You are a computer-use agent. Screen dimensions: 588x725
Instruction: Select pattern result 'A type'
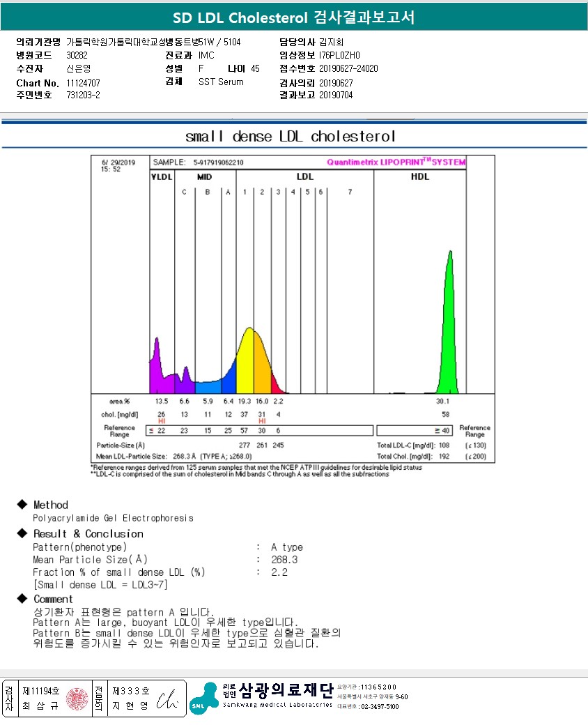(287, 547)
